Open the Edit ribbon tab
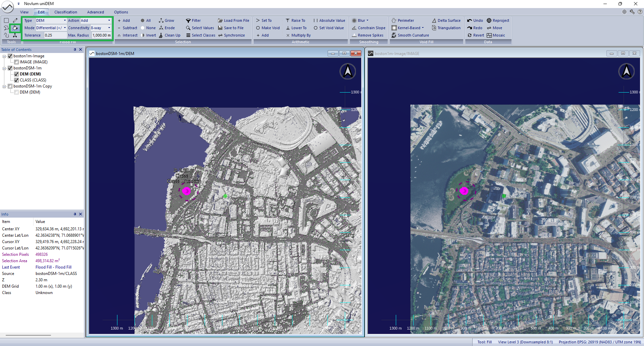Viewport: 644px width, 346px height. click(x=41, y=12)
